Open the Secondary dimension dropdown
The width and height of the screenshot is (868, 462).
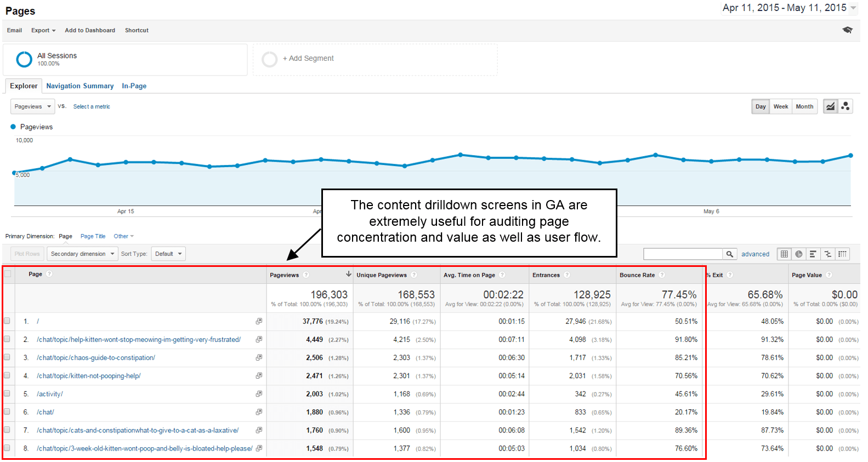tap(82, 254)
